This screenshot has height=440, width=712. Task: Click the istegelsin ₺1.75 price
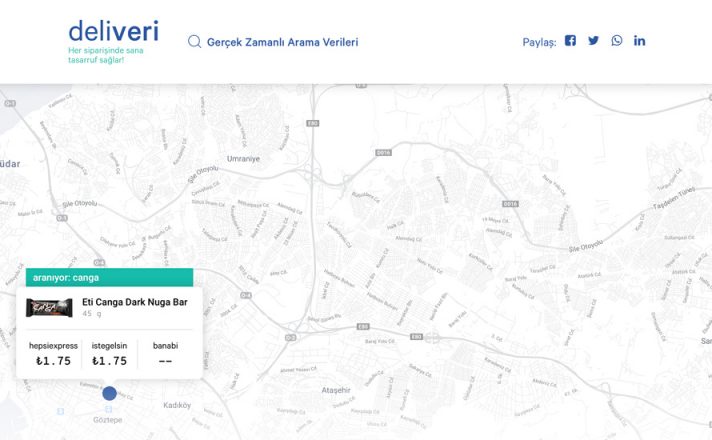tap(109, 361)
